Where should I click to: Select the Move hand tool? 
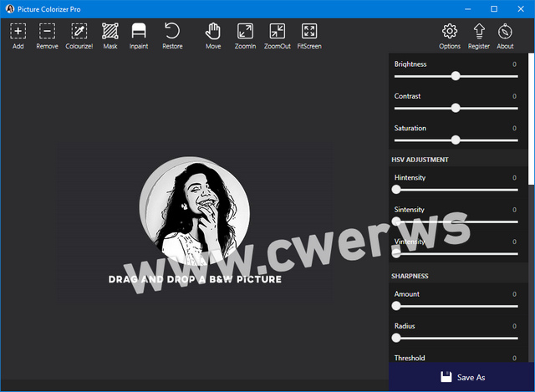pyautogui.click(x=213, y=32)
